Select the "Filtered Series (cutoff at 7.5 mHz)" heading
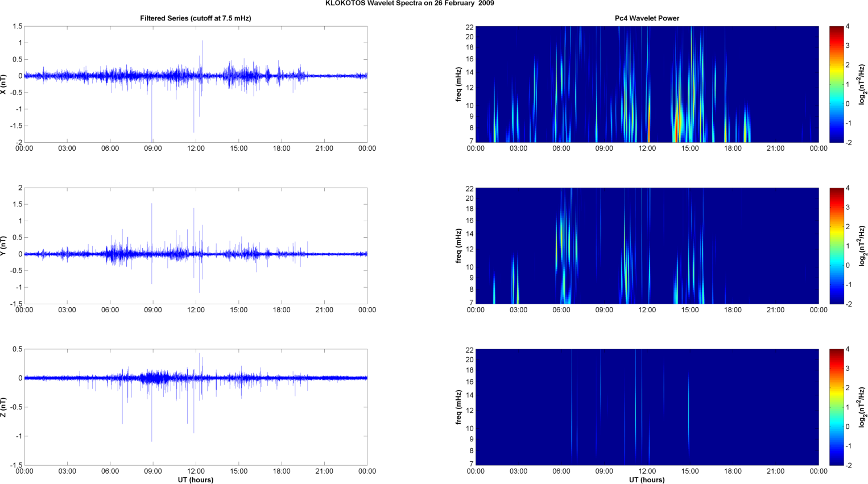868x484 pixels. click(x=195, y=18)
